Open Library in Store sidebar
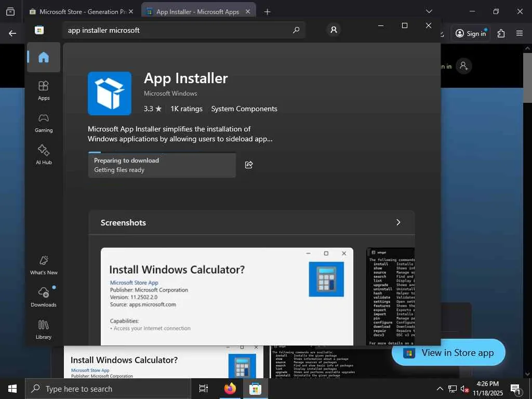Image resolution: width=532 pixels, height=399 pixels. coord(44,330)
